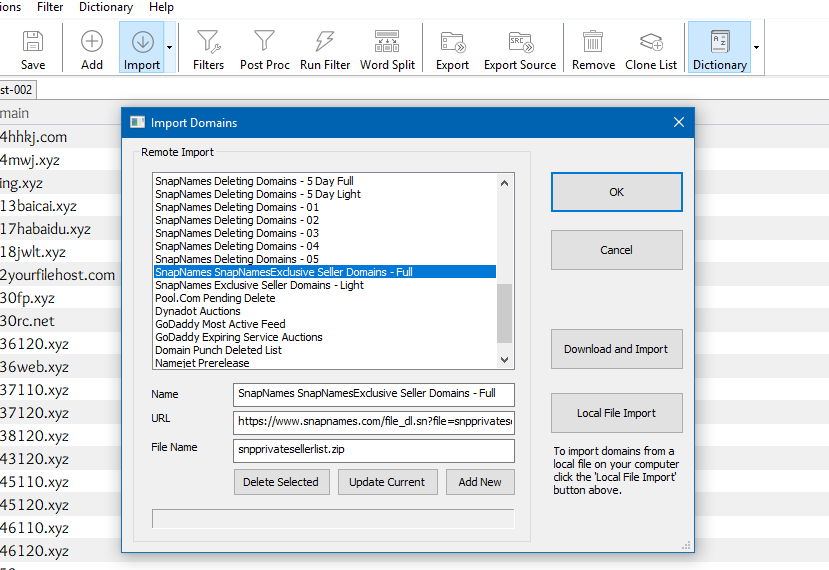Click the Add New button
The width and height of the screenshot is (829, 570).
point(480,482)
